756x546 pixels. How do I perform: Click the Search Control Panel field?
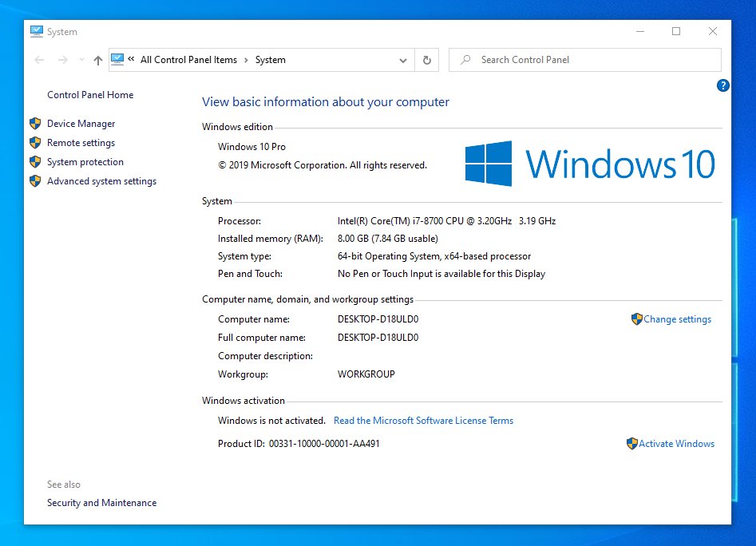point(585,60)
